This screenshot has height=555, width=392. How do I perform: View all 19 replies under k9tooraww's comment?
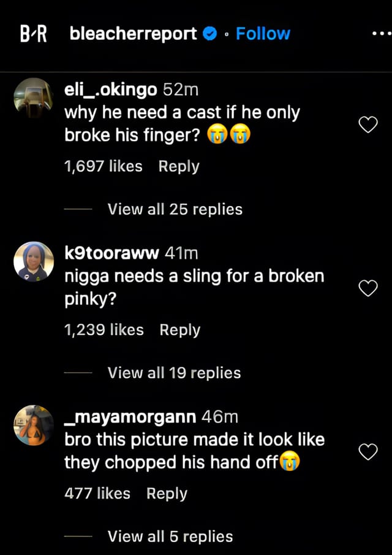pos(173,372)
